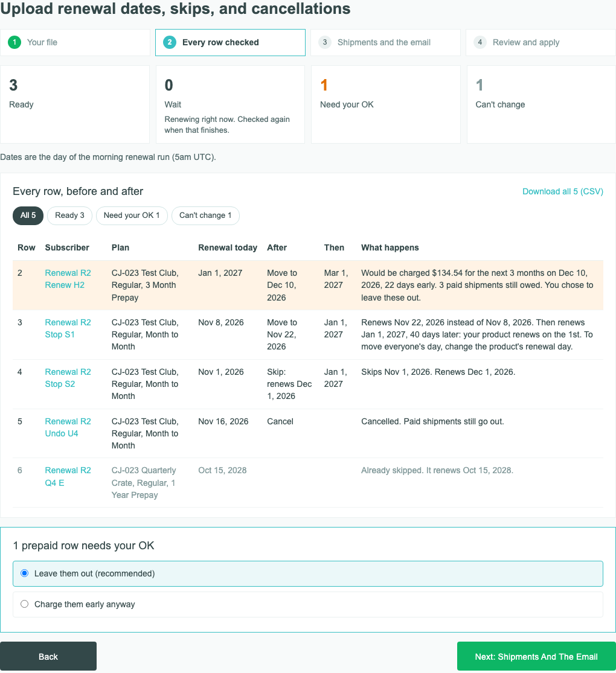Click the "Renewal today" column header
The width and height of the screenshot is (616, 673).
(228, 247)
